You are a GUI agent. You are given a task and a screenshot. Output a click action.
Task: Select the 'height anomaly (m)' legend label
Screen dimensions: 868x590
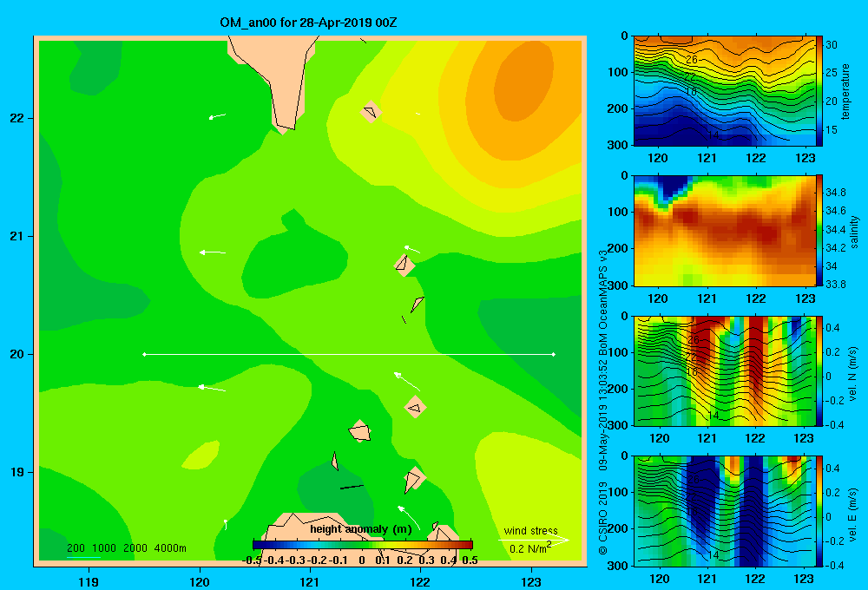[361, 529]
